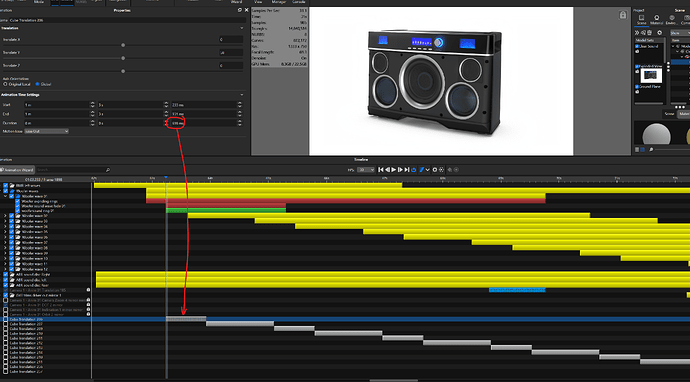Click the search magnifier in timeline search box

click(x=107, y=170)
